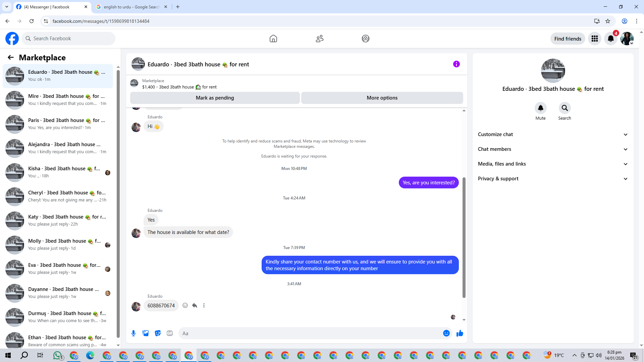The image size is (644, 362).
Task: Mute this conversation with bell icon
Action: [540, 108]
